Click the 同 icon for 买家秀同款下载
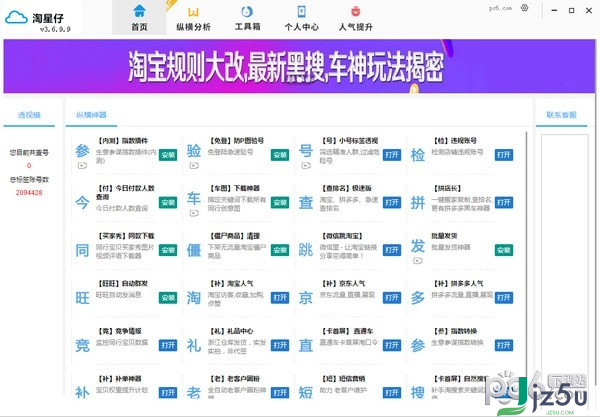This screenshot has height=417, width=600. coord(82,250)
